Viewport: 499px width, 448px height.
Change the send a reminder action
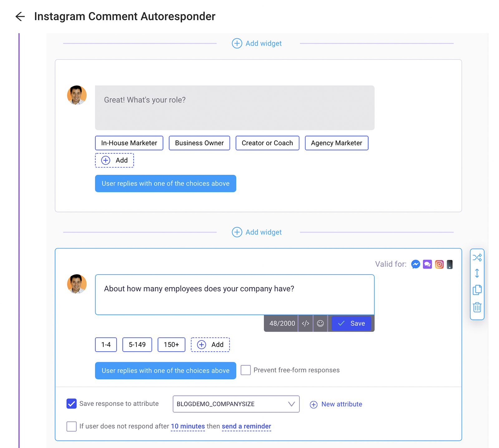(x=246, y=426)
